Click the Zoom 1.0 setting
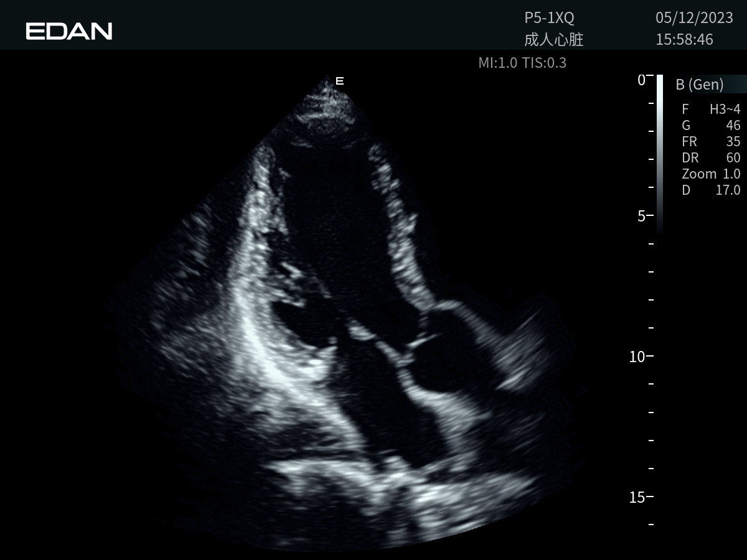This screenshot has height=560, width=747. point(711,174)
